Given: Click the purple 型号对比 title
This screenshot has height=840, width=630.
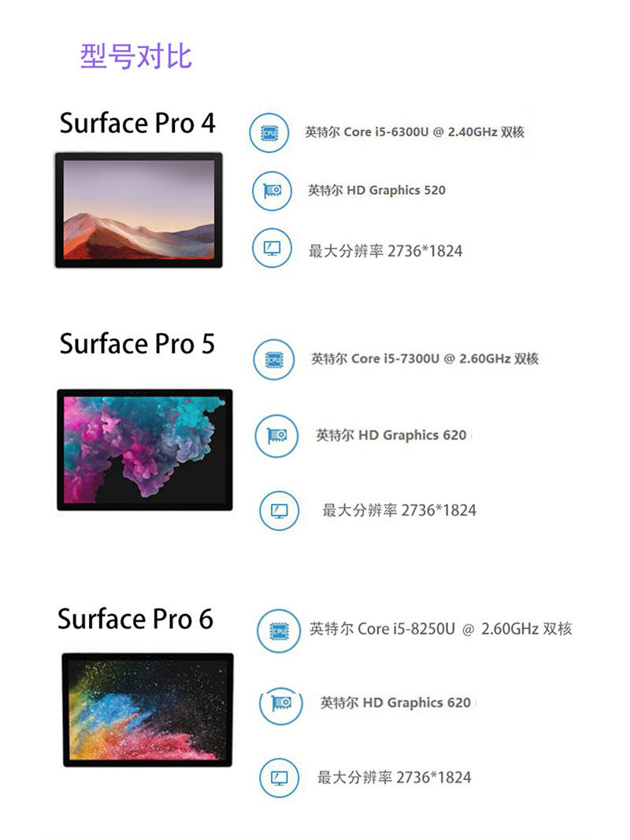Looking at the screenshot, I should click(x=135, y=57).
